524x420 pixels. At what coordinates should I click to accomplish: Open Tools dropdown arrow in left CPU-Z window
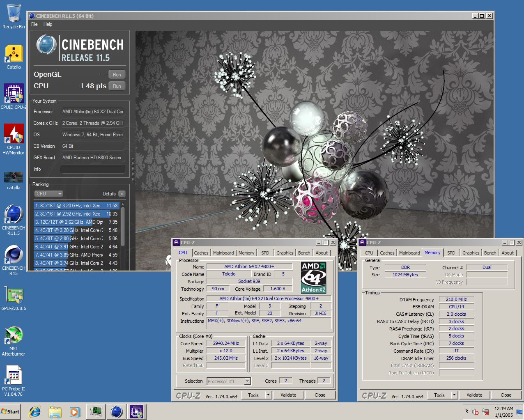pyautogui.click(x=269, y=395)
